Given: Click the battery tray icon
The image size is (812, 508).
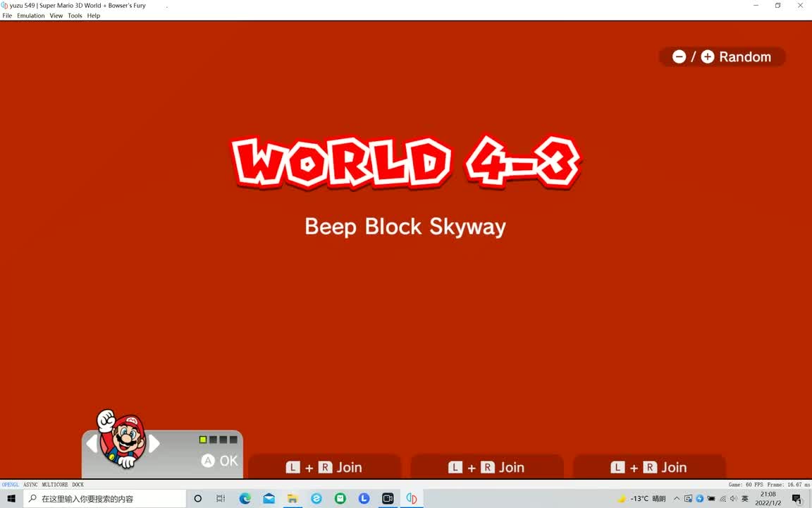Looking at the screenshot, I should click(711, 499).
